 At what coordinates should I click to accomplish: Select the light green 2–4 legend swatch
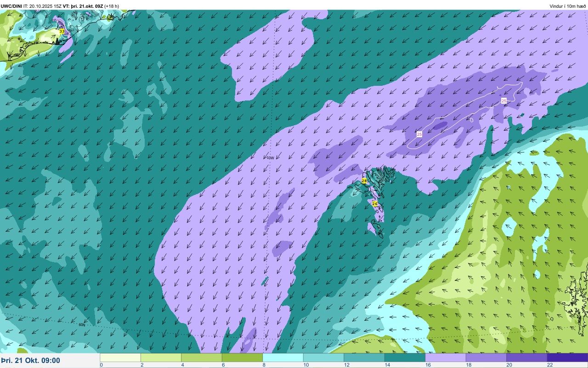161,357
